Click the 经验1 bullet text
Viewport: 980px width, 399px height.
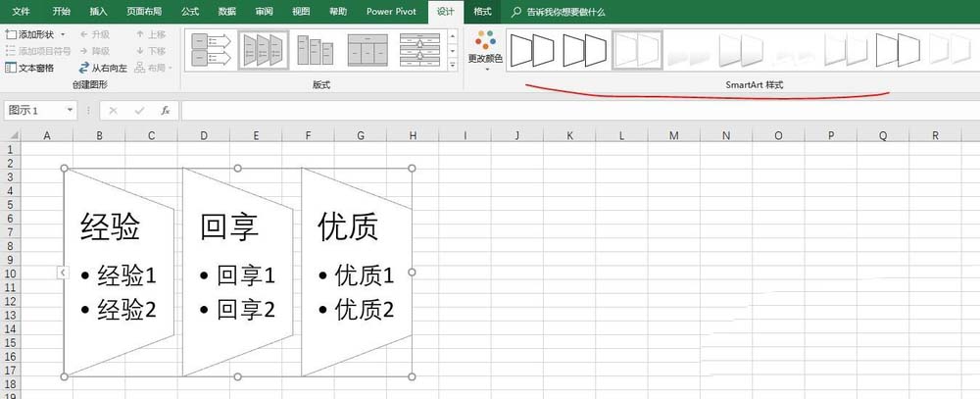pos(126,275)
